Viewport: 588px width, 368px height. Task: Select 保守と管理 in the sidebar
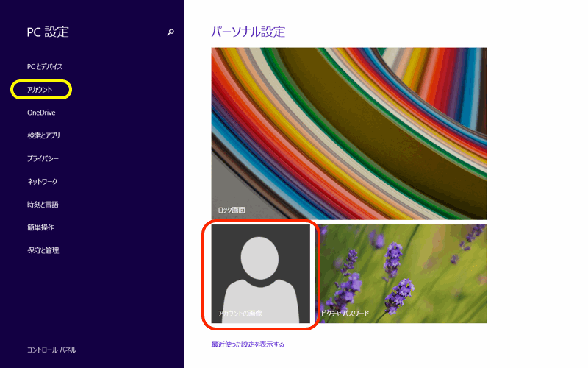point(43,250)
